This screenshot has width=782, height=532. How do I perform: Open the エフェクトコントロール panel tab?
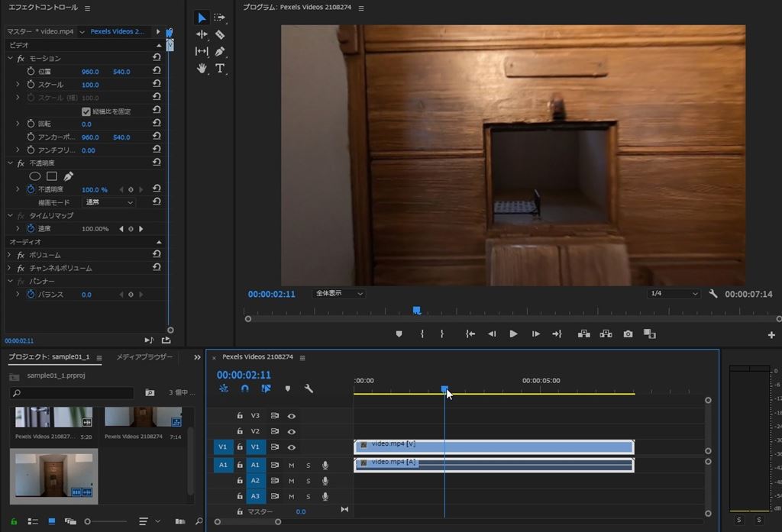(43, 8)
